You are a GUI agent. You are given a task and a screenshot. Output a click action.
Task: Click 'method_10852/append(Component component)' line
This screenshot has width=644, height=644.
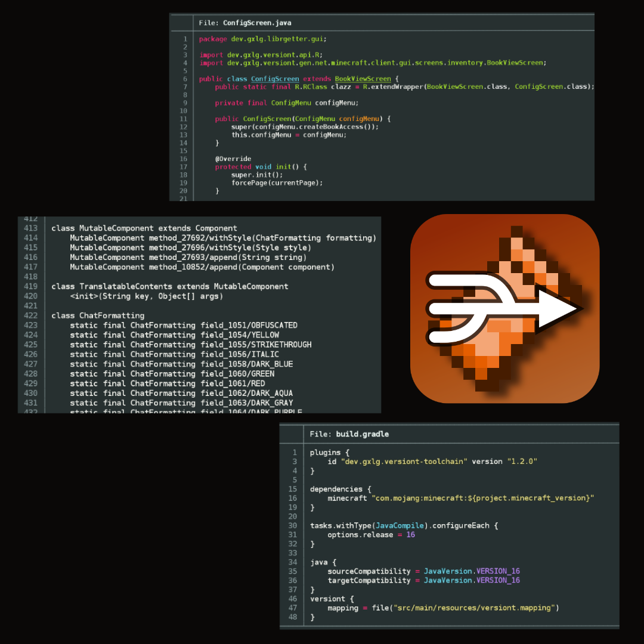click(x=202, y=267)
